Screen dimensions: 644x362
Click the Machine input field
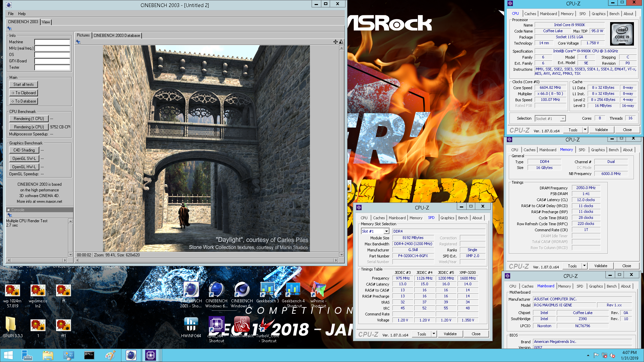click(x=52, y=42)
